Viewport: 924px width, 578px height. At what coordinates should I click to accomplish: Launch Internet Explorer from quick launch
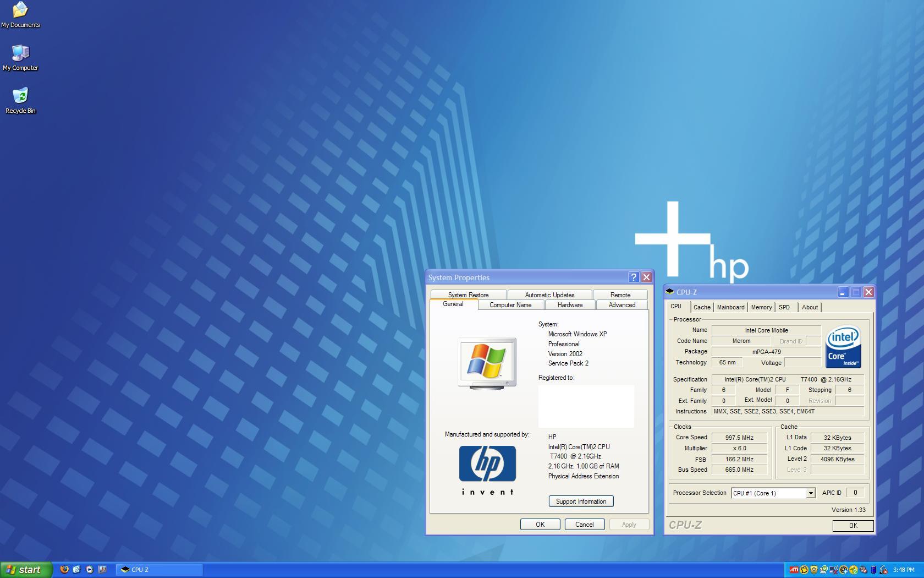point(76,570)
